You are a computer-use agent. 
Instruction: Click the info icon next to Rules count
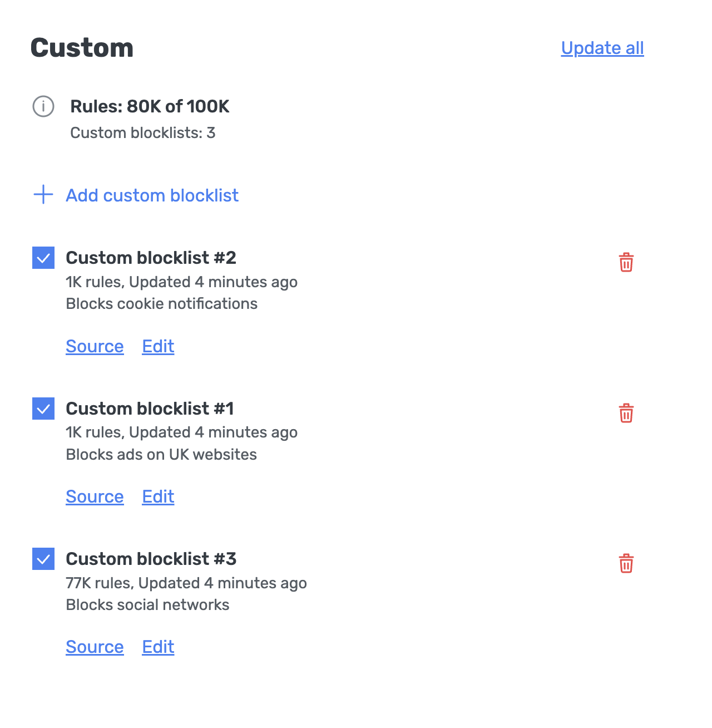pos(43,107)
